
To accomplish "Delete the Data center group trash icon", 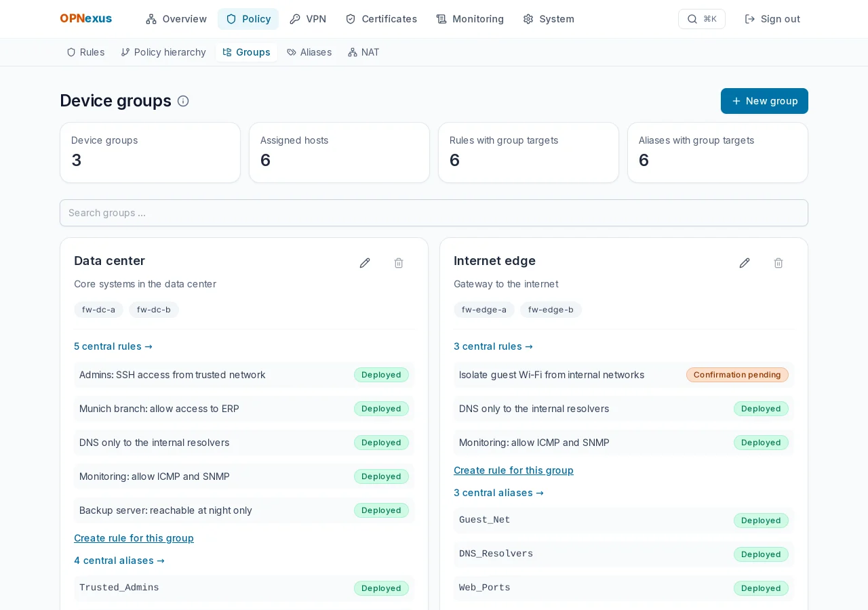I will coord(399,263).
